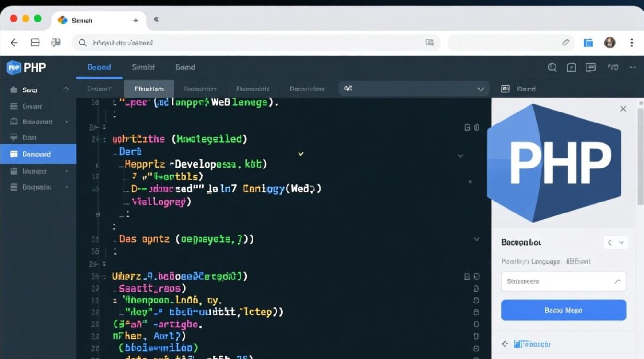The image size is (644, 359).
Task: Click the magnifier search icon in the PHP header
Action: point(552,67)
